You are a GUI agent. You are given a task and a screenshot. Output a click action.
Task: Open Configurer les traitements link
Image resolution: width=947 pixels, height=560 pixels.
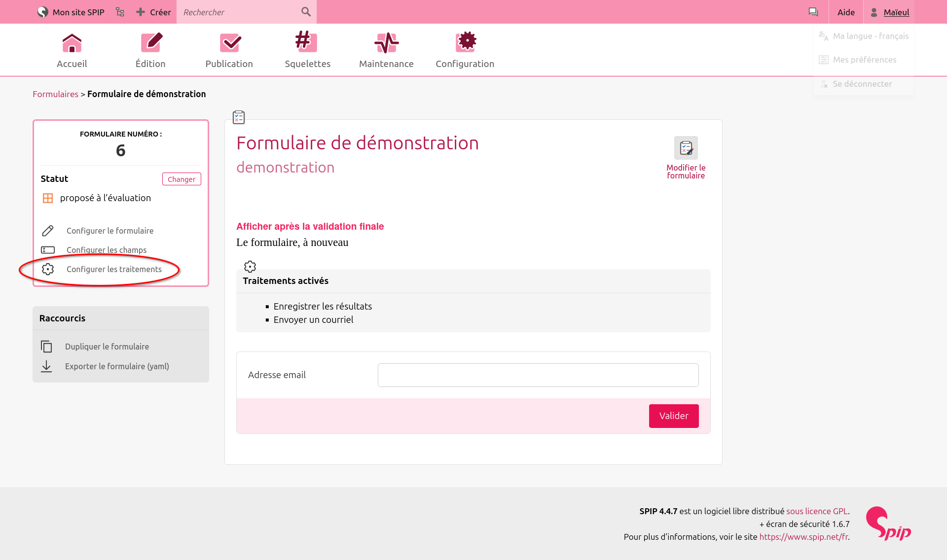pyautogui.click(x=114, y=269)
